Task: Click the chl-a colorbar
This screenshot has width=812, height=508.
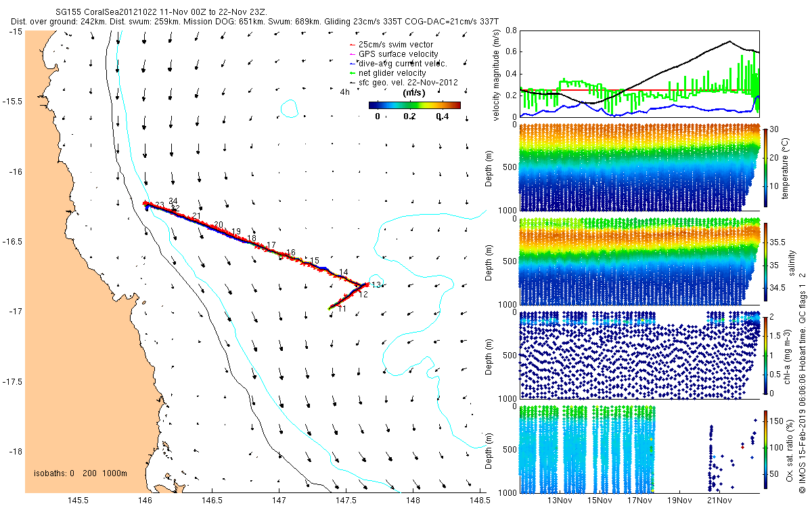Action: click(765, 354)
